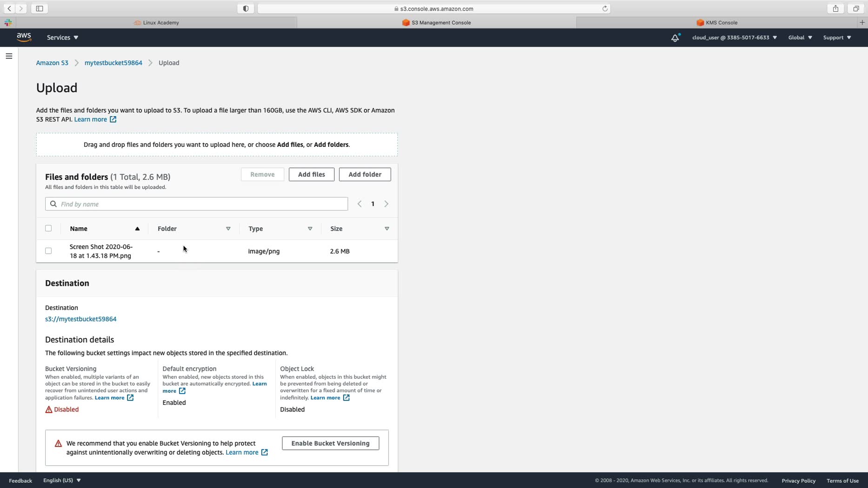Click the pinned Slack tab icon
Image resolution: width=868 pixels, height=488 pixels.
pyautogui.click(x=8, y=22)
